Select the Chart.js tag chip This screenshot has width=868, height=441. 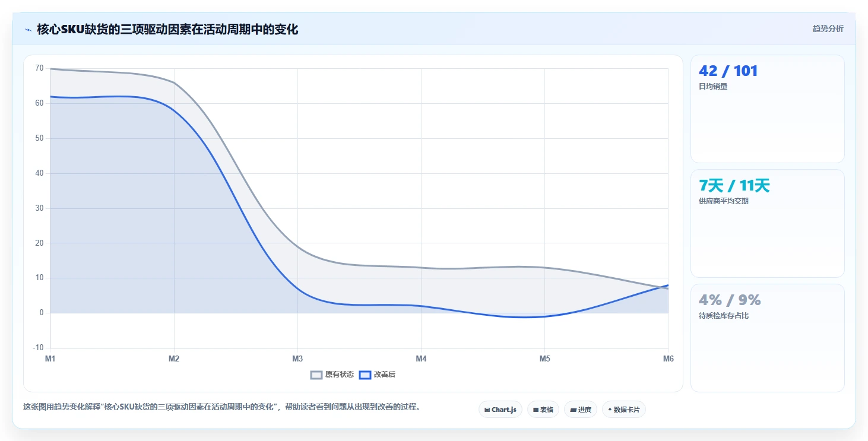pos(500,410)
